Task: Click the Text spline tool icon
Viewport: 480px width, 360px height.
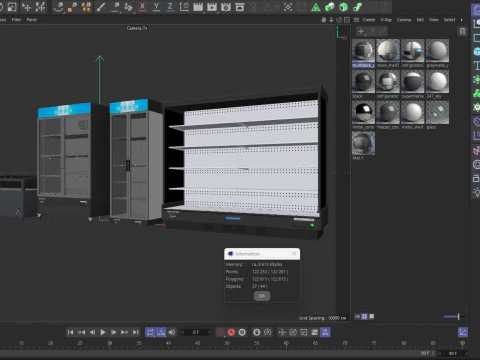Action: (x=477, y=65)
